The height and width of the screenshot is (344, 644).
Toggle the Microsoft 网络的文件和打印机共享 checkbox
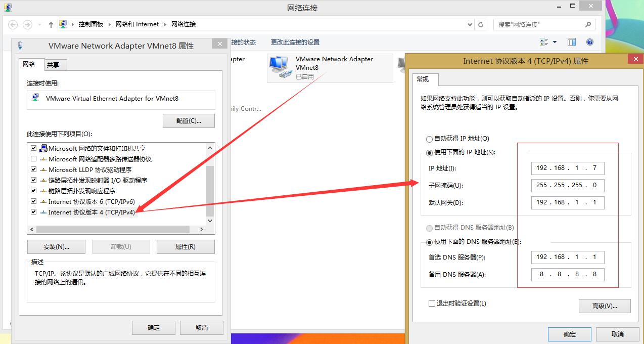click(x=34, y=148)
